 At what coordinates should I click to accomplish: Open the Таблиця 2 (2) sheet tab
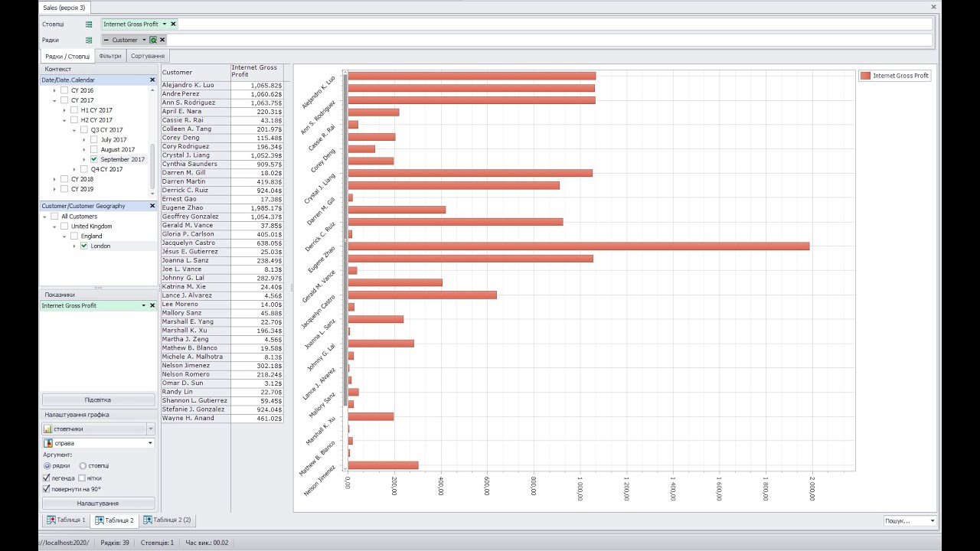click(166, 520)
